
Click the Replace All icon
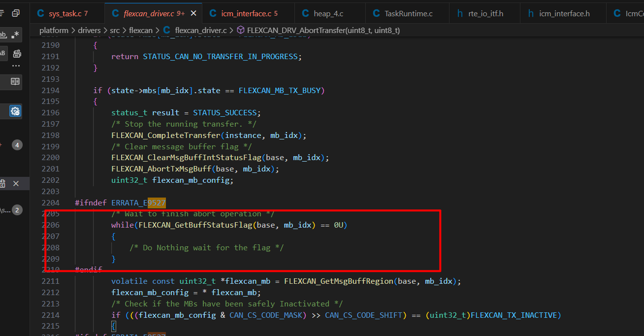point(17,53)
